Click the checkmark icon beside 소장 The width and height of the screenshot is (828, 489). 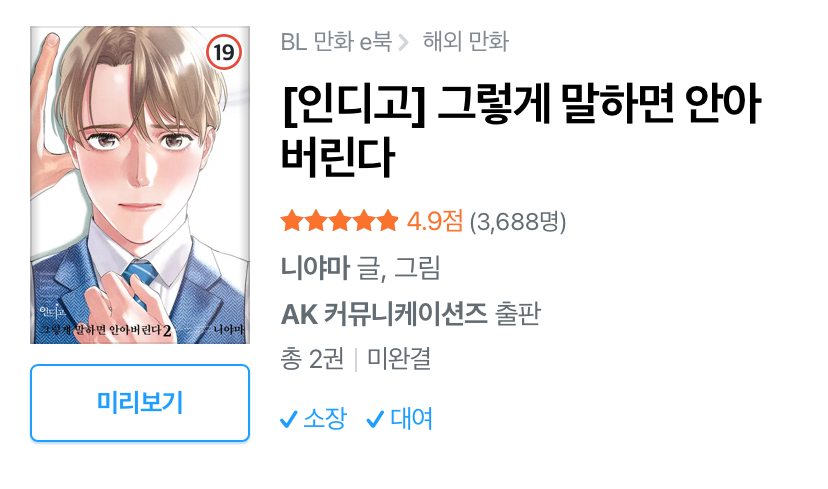point(289,419)
